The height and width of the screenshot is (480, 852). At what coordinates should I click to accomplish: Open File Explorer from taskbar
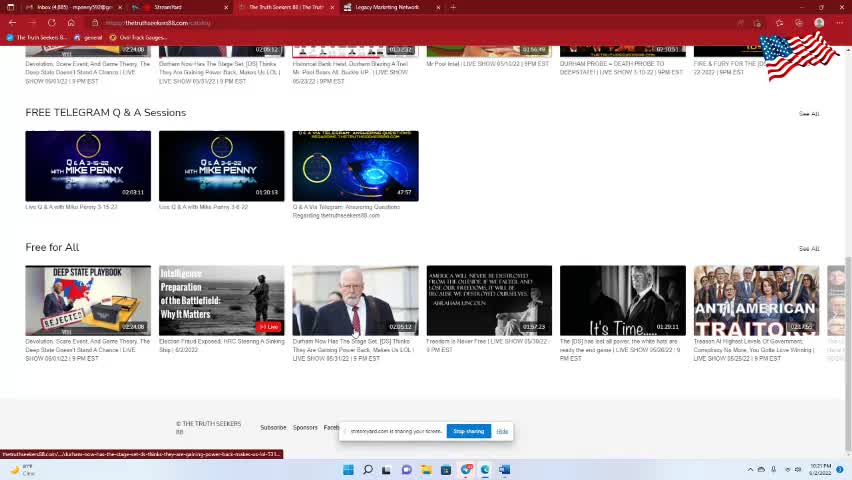tap(427, 470)
